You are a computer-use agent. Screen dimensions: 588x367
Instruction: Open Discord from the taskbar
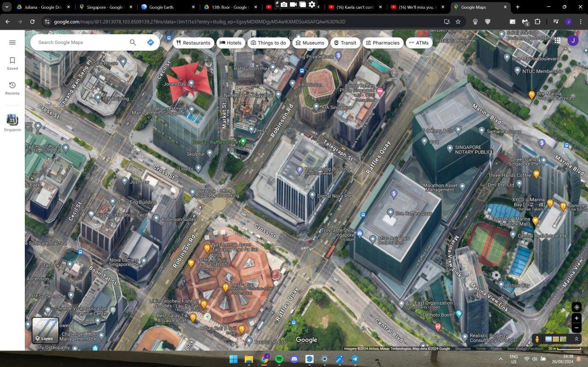click(294, 359)
